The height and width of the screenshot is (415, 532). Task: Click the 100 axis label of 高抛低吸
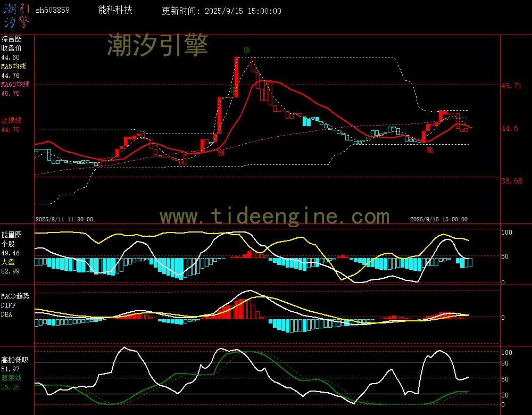click(507, 353)
